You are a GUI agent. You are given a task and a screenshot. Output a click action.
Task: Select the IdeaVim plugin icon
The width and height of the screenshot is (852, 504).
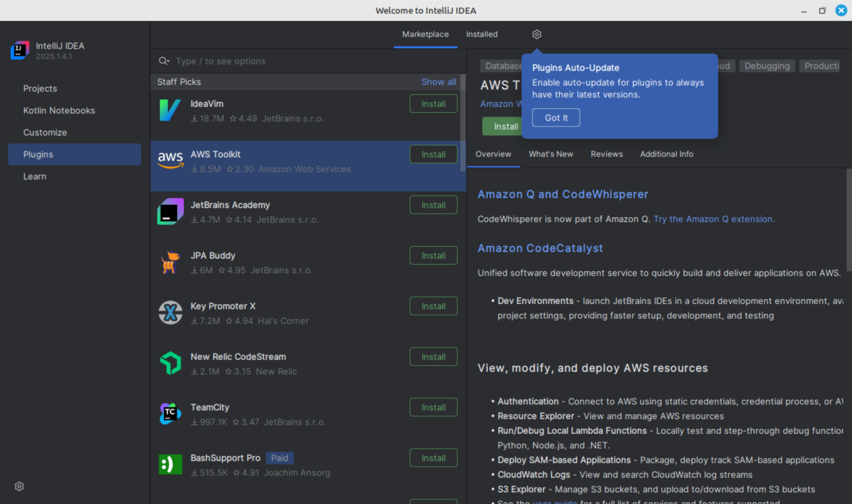[x=170, y=110]
